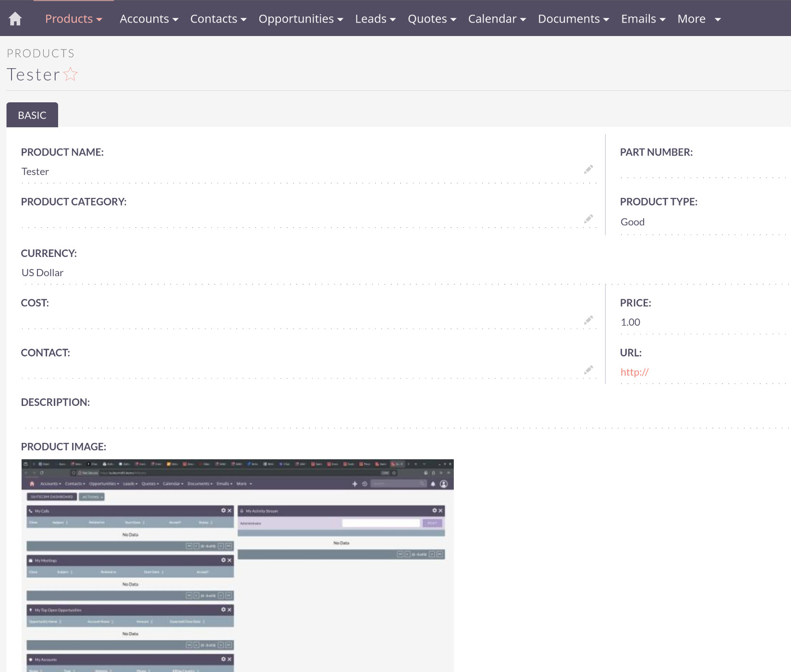Expand the More menu

coord(699,19)
